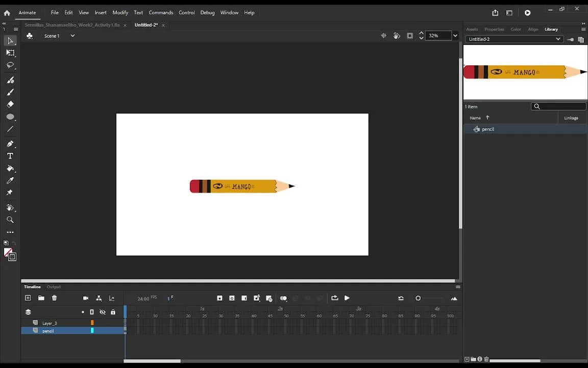Switch to the Semillas_ShanamaeRho_Week2_Activity1.fla document tab

tap(72, 25)
